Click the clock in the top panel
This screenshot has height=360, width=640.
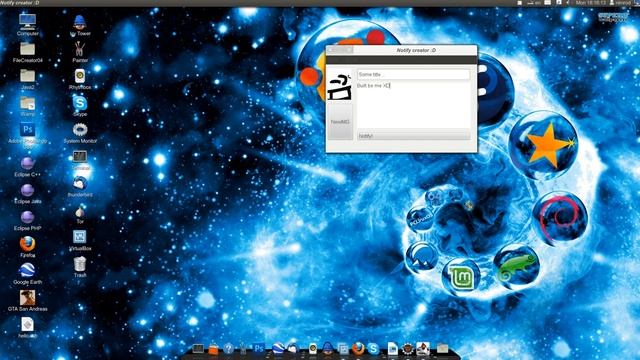click(x=591, y=3)
